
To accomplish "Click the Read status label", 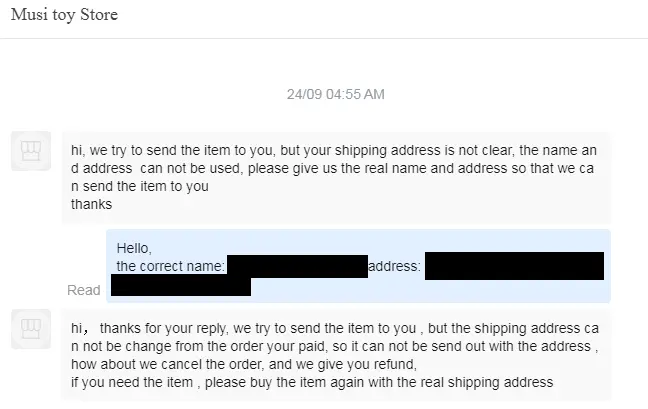I will 83,290.
